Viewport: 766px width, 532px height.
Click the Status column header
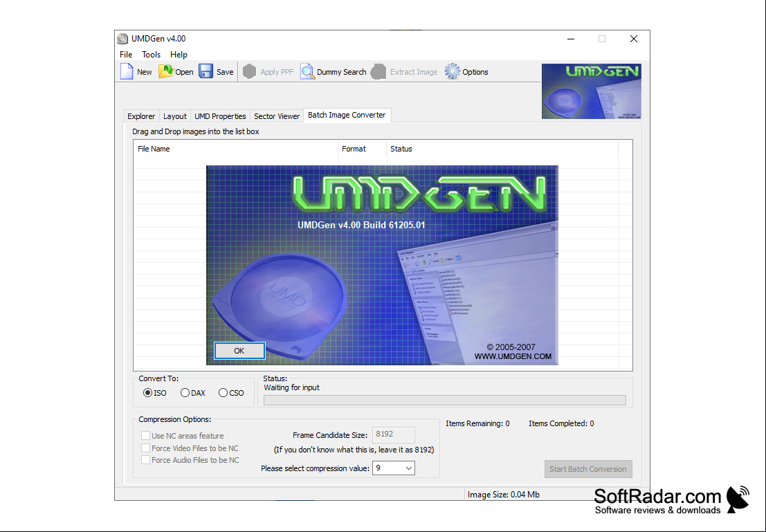click(502, 149)
